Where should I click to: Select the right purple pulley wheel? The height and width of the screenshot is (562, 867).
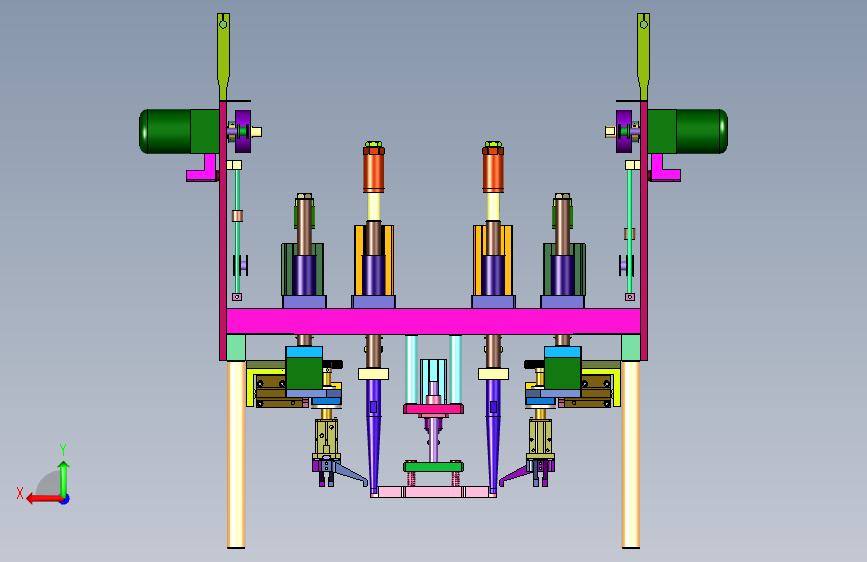click(x=624, y=131)
